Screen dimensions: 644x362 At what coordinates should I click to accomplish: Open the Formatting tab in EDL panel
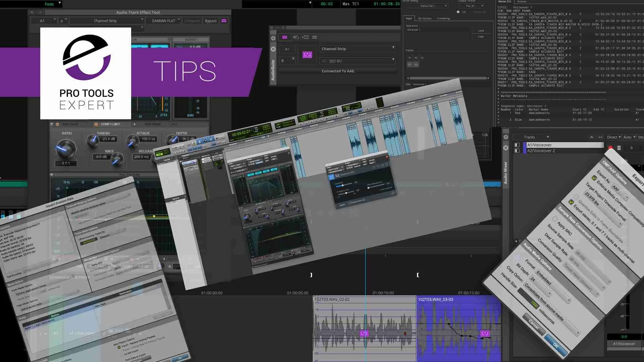(x=443, y=18)
